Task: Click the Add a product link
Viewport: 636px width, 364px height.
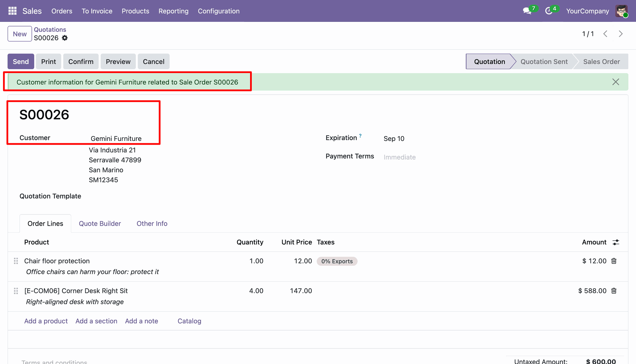Action: click(x=46, y=321)
